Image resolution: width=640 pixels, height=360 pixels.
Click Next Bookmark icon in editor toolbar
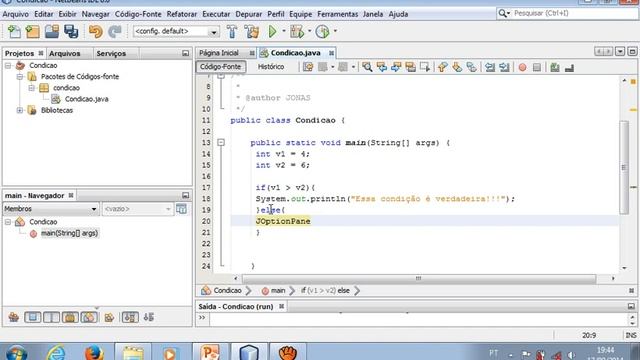pos(457,67)
